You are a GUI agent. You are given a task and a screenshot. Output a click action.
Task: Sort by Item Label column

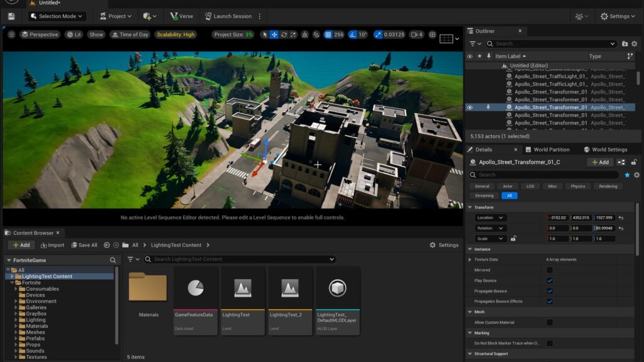(510, 56)
